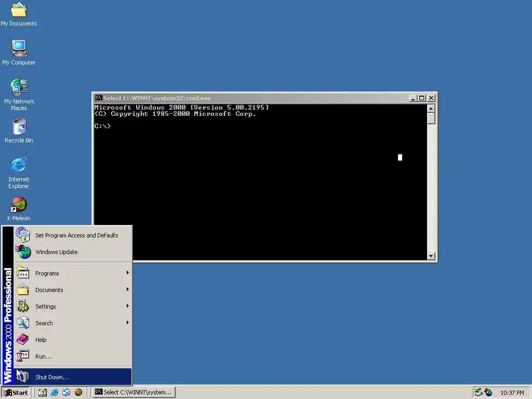Click the Safely Remove Hardware tray icon
Image resolution: width=532 pixels, height=399 pixels.
(478, 392)
